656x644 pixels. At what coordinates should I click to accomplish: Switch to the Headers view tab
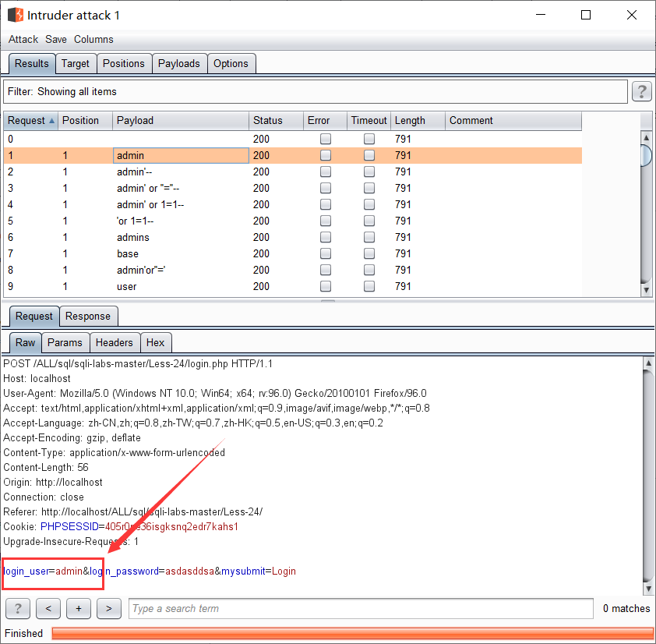tap(115, 342)
